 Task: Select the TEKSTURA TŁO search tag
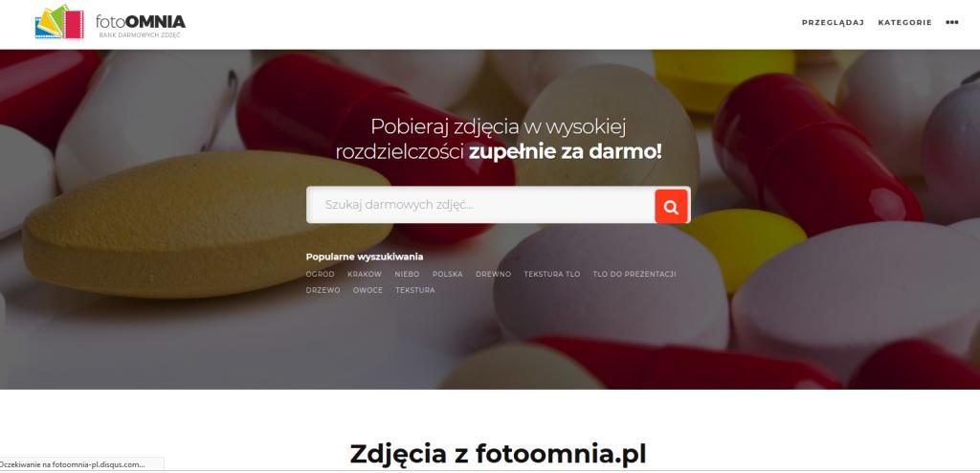(552, 274)
